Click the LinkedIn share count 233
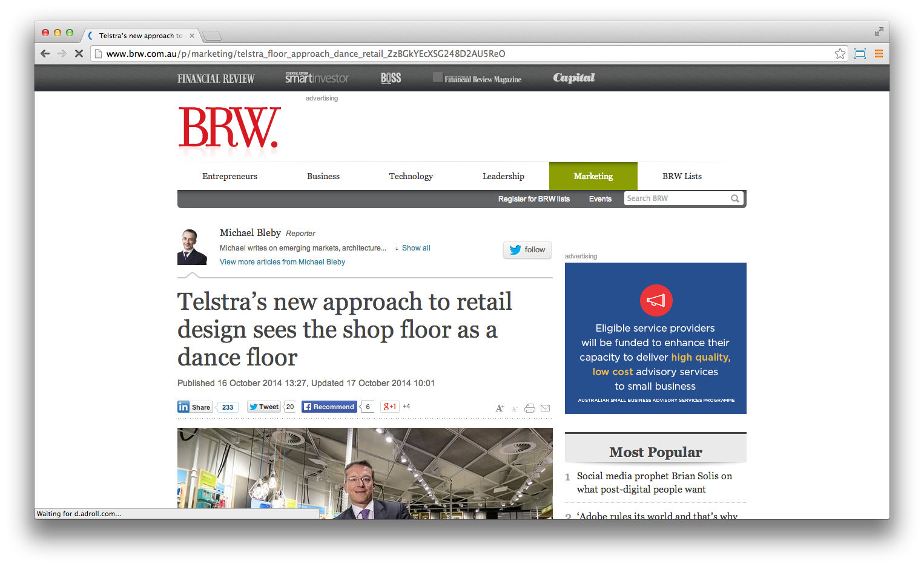The width and height of the screenshot is (924, 567). pyautogui.click(x=228, y=407)
